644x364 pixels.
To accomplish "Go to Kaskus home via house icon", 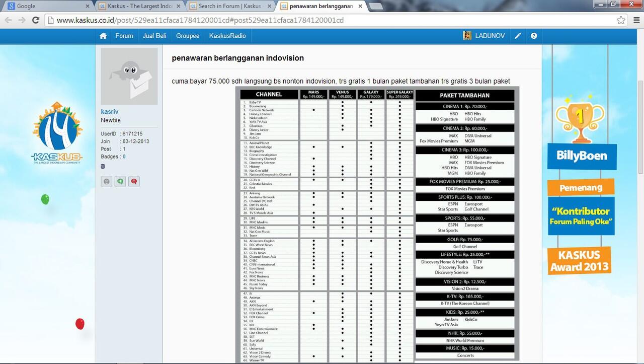I will pyautogui.click(x=103, y=36).
